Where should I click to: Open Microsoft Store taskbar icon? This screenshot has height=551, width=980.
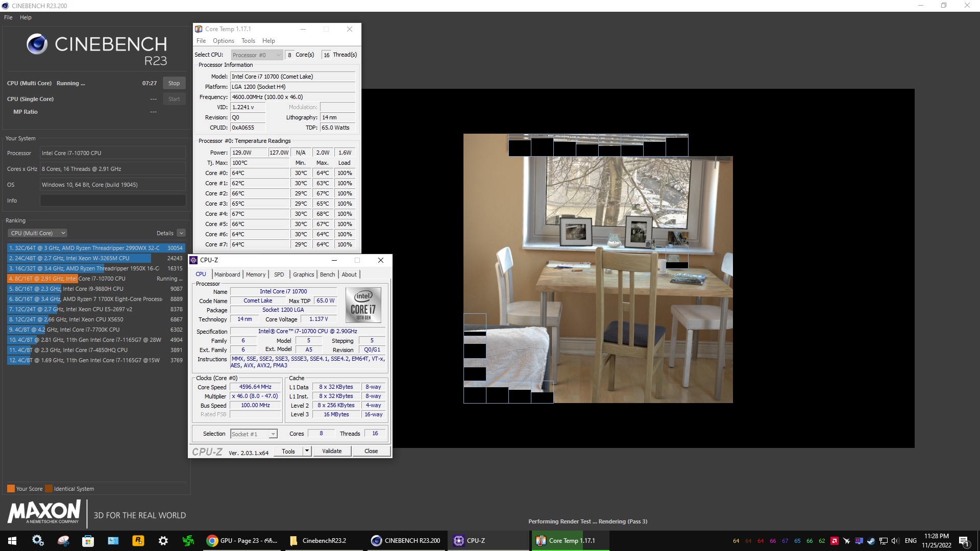click(x=88, y=541)
